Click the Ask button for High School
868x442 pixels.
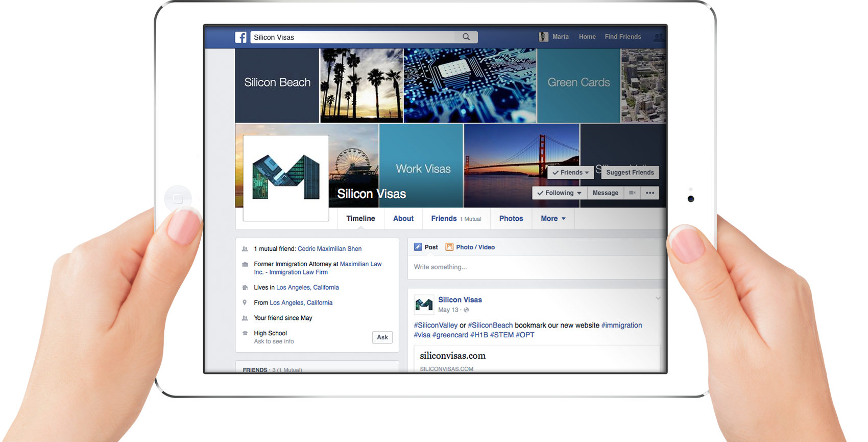tap(382, 337)
